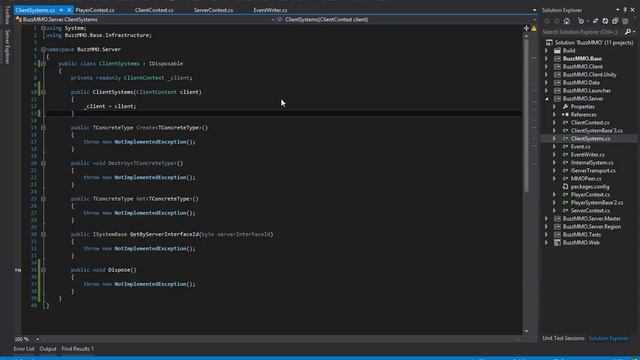Select BuzzMMO.Server.Master project

[592, 219]
